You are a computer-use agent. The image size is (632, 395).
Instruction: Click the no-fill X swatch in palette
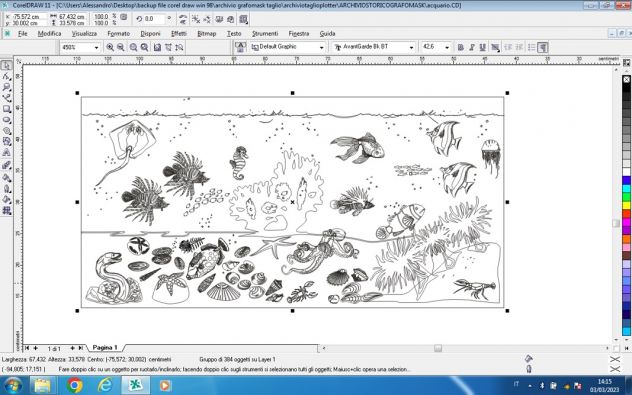(x=626, y=80)
